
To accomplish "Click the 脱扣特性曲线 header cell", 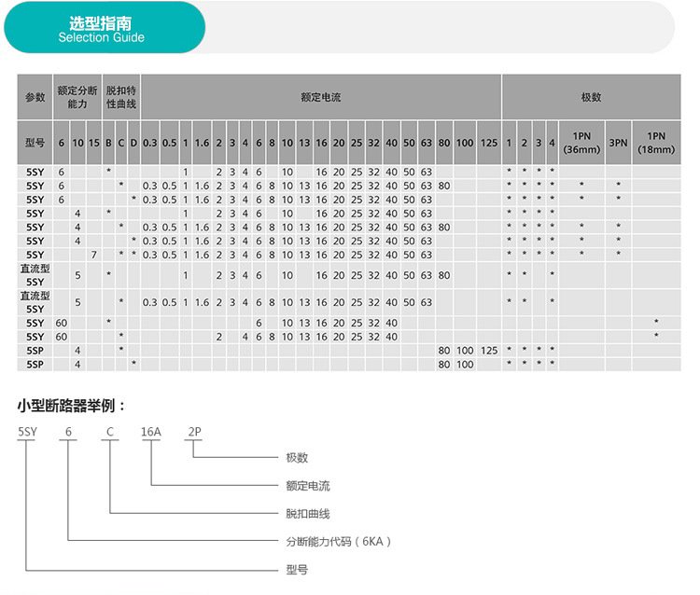I will 121,97.
